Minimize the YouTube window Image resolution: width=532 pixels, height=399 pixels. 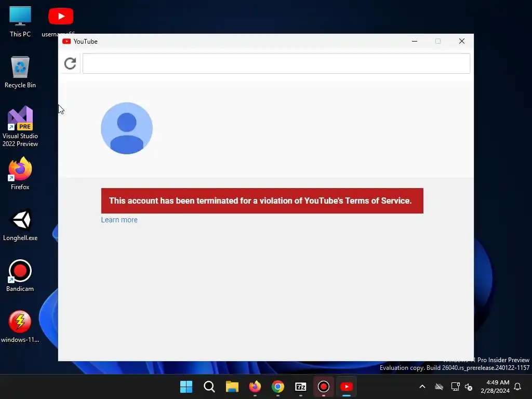pos(414,42)
